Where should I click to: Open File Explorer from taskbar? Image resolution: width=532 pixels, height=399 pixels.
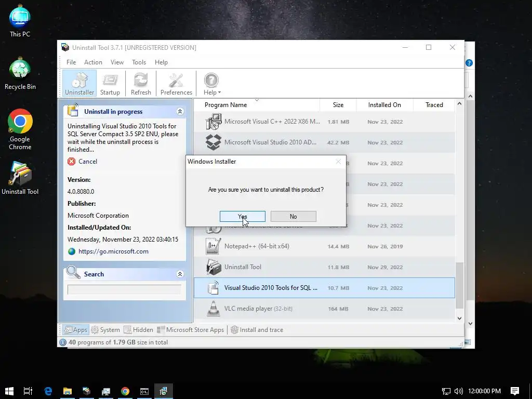[x=68, y=391]
